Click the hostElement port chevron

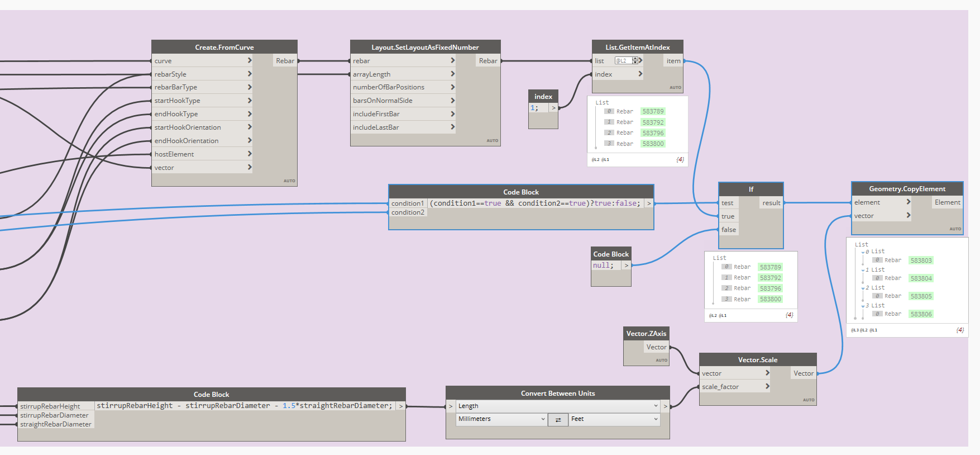click(250, 154)
